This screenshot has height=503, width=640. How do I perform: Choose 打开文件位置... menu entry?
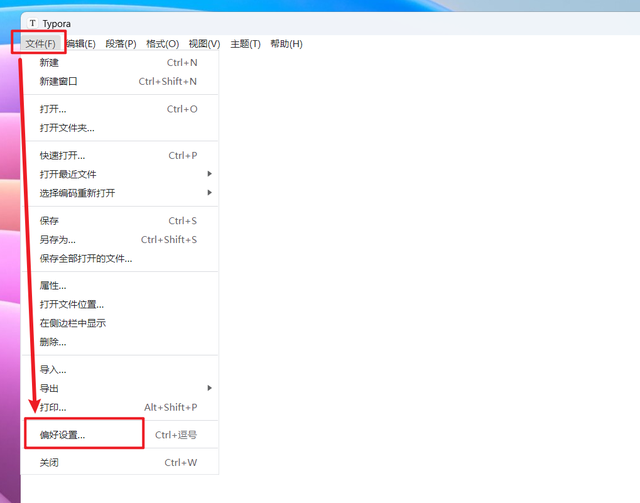click(x=120, y=305)
